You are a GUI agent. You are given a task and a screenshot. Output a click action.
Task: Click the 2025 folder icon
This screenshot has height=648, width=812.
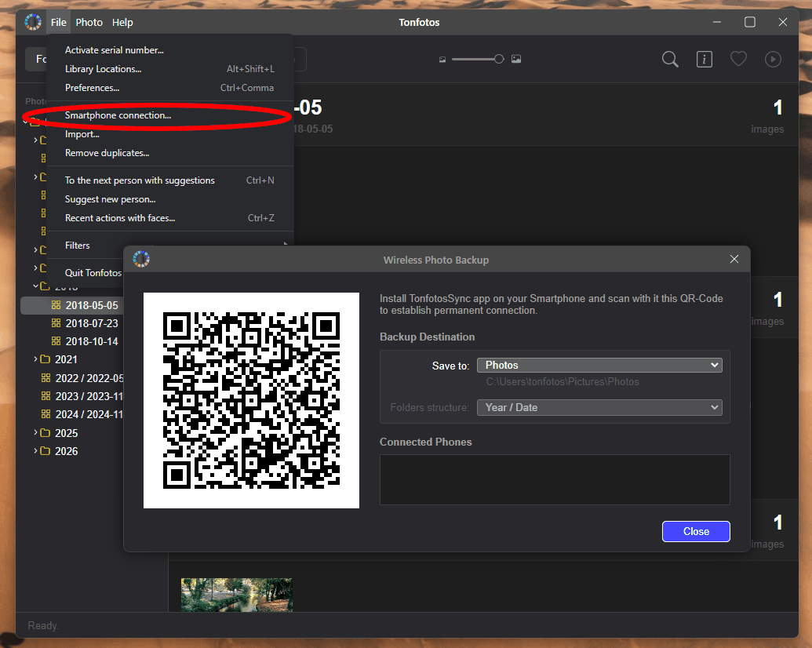coord(46,432)
